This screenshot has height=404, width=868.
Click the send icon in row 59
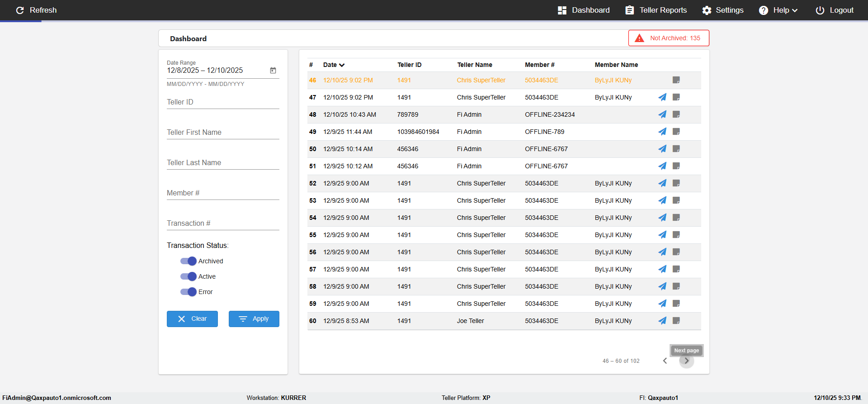click(662, 304)
